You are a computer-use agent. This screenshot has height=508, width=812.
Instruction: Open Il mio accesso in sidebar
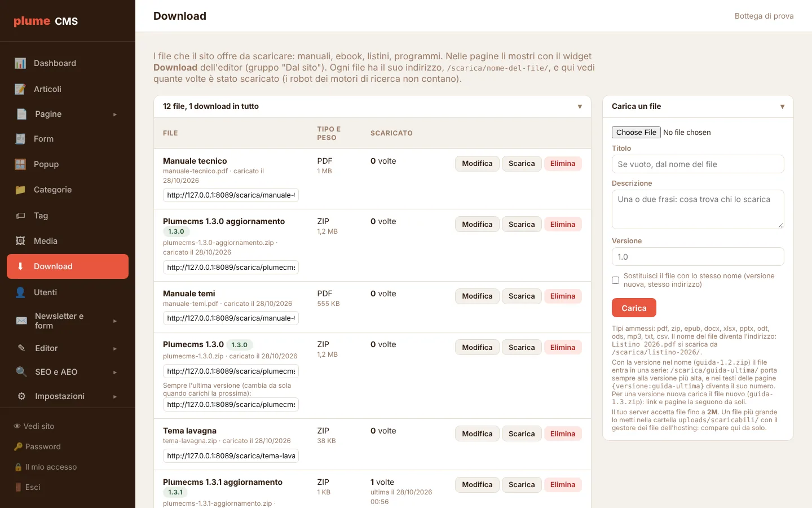[45, 467]
